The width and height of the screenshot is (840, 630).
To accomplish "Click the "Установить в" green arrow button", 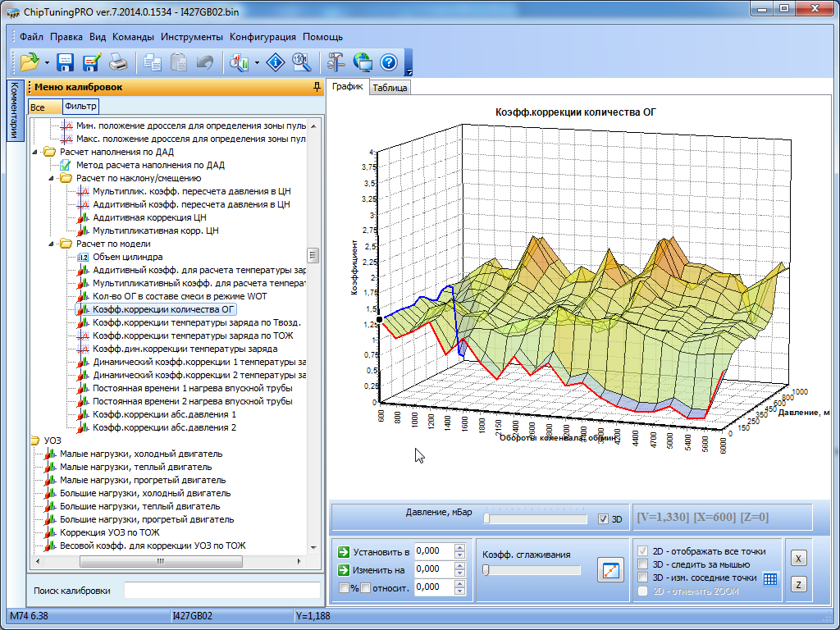I will (345, 552).
